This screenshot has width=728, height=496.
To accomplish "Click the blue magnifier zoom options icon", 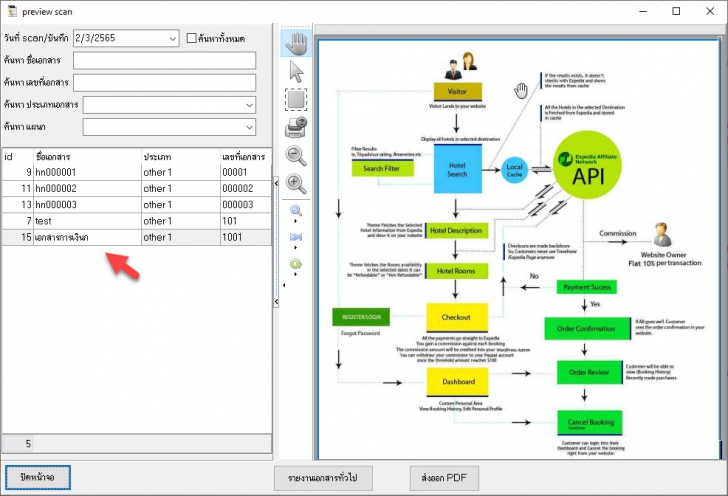I will pos(296,211).
